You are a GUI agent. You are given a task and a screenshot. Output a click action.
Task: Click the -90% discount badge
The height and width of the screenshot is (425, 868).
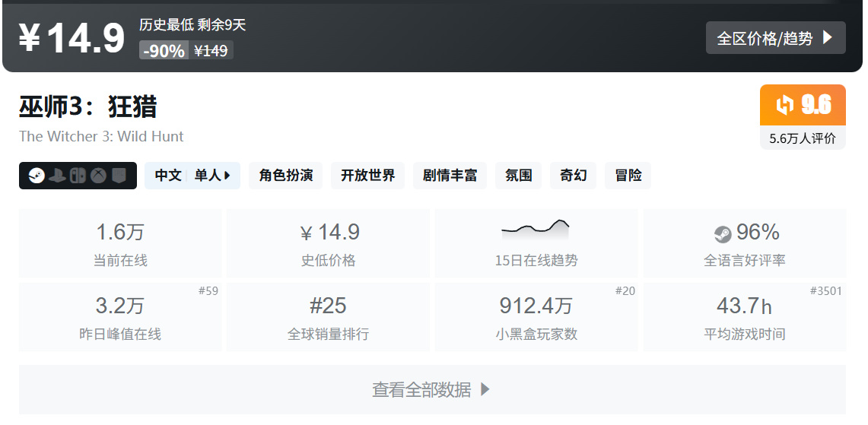tap(164, 50)
